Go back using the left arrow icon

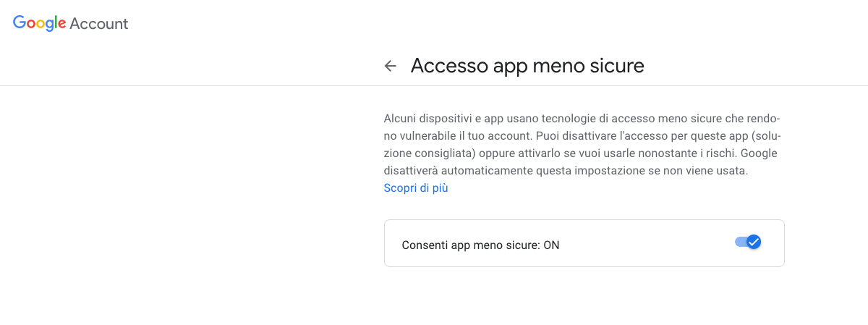tap(391, 66)
